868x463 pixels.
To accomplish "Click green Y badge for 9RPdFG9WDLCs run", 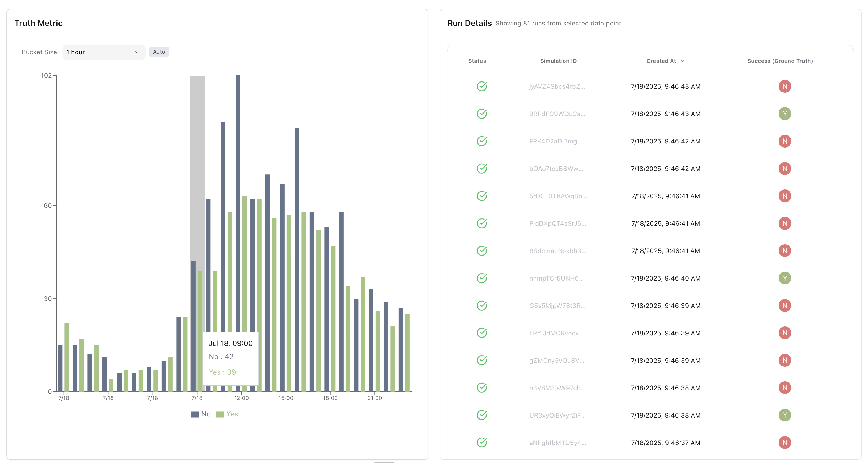I will point(784,114).
